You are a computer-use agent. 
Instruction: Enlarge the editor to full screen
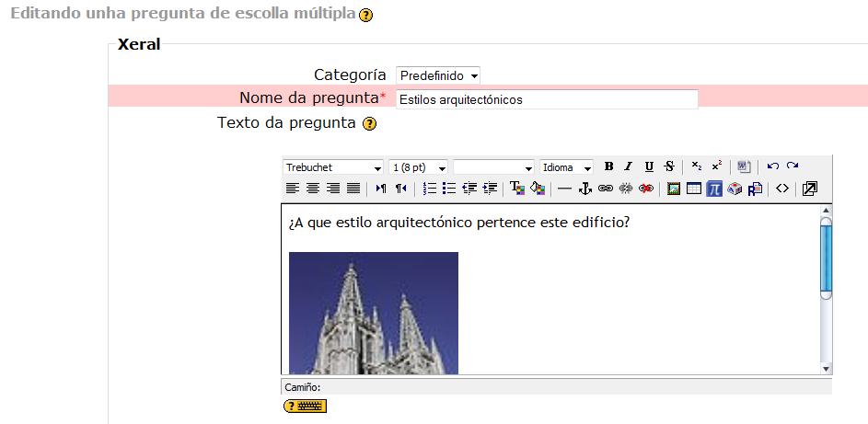809,189
